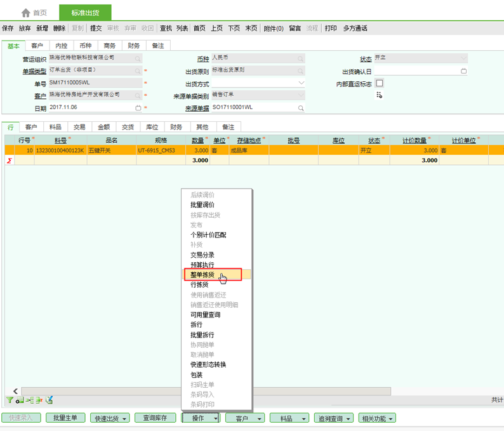The height and width of the screenshot is (431, 504).
Task: Expand the 出货方式 dropdown
Action: 302,83
